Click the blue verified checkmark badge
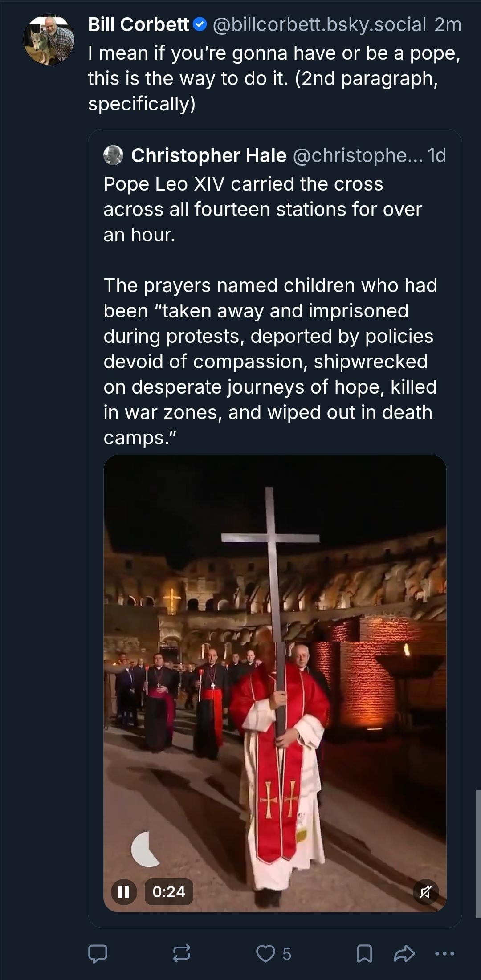The height and width of the screenshot is (980, 481). 200,25
